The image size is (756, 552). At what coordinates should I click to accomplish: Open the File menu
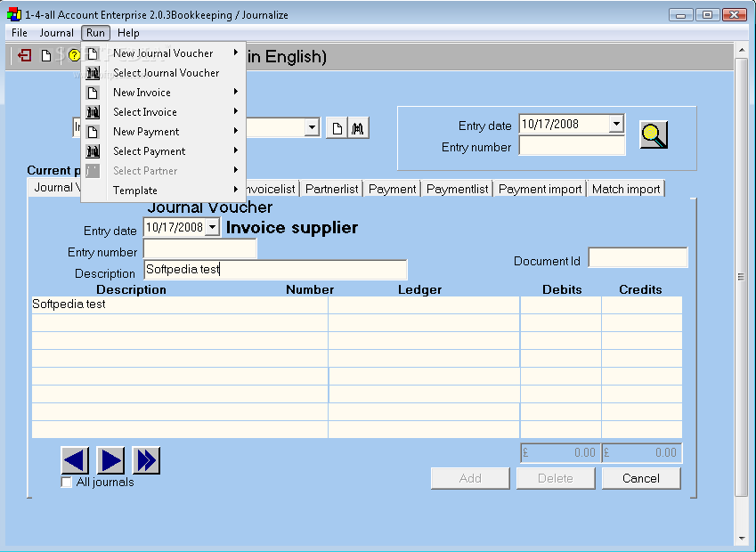coord(20,33)
